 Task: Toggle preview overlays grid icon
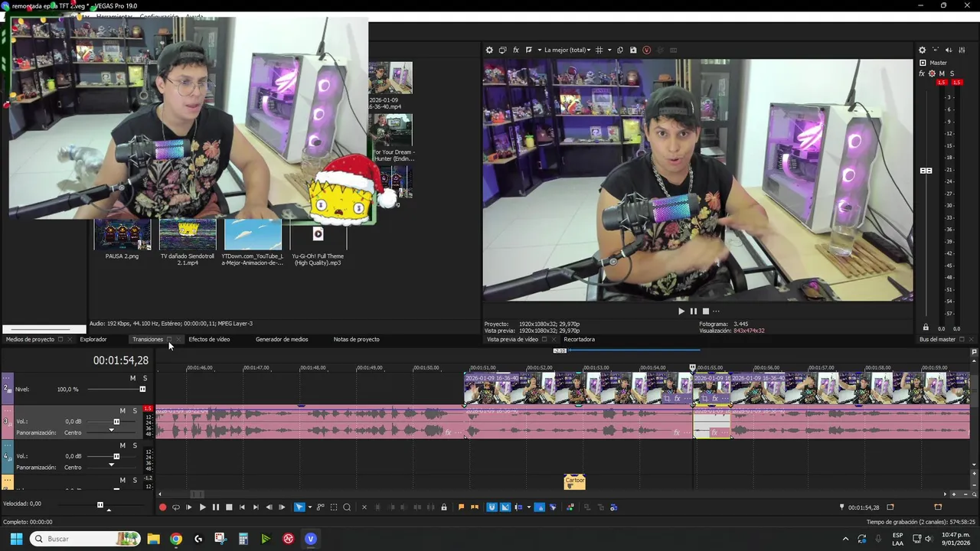(599, 50)
